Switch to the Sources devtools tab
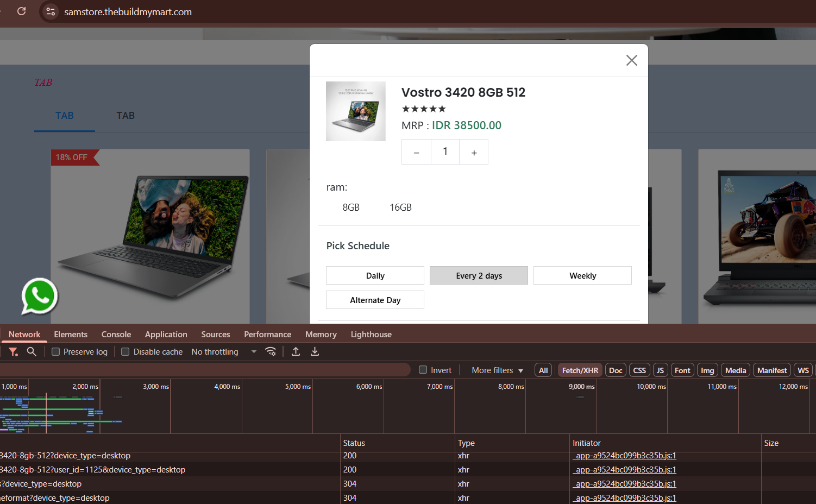Viewport: 816px width, 504px height. pos(216,335)
